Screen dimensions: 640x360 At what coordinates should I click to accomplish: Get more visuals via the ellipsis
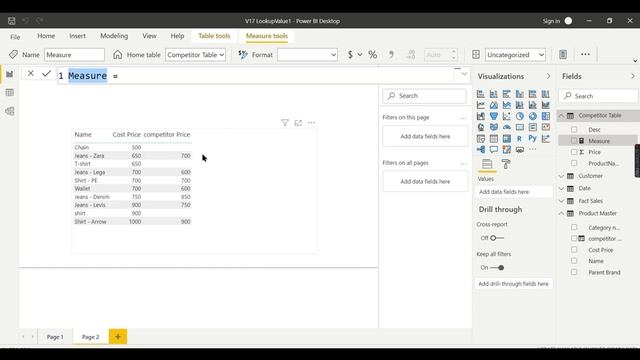pyautogui.click(x=533, y=149)
